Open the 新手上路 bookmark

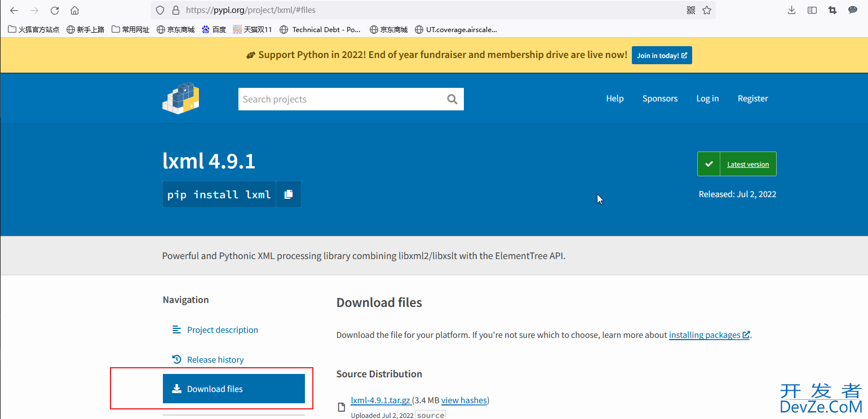click(x=86, y=29)
